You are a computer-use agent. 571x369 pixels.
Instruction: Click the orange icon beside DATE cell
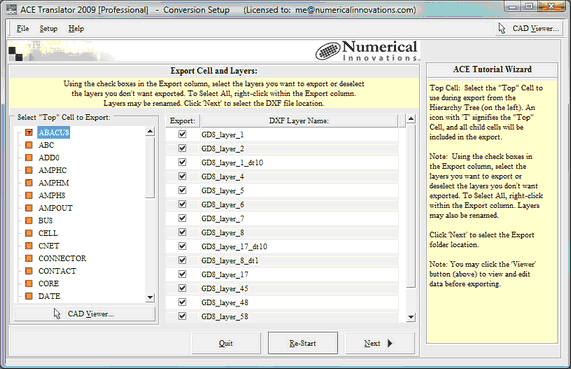tap(29, 296)
